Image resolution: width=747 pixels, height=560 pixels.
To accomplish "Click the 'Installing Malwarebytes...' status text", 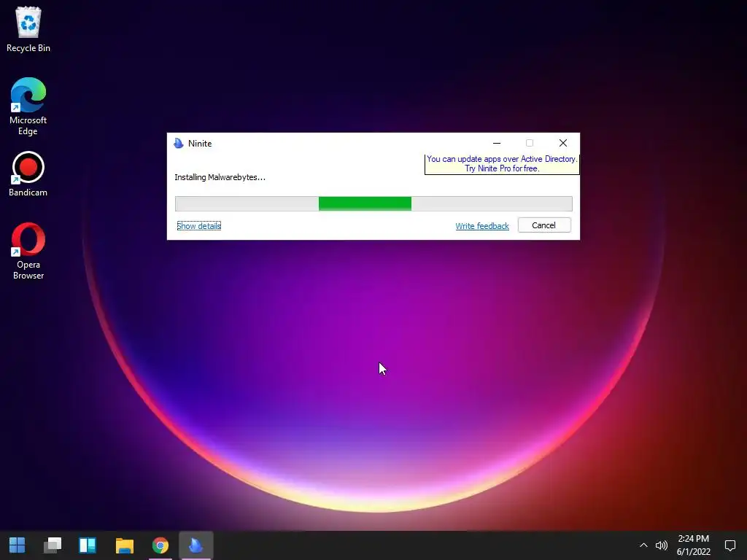I will [x=220, y=177].
